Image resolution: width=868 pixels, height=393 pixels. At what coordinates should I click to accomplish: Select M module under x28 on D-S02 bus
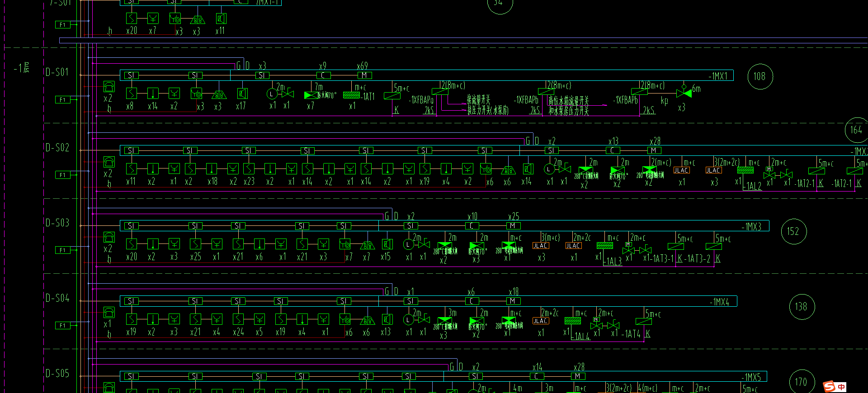[654, 150]
